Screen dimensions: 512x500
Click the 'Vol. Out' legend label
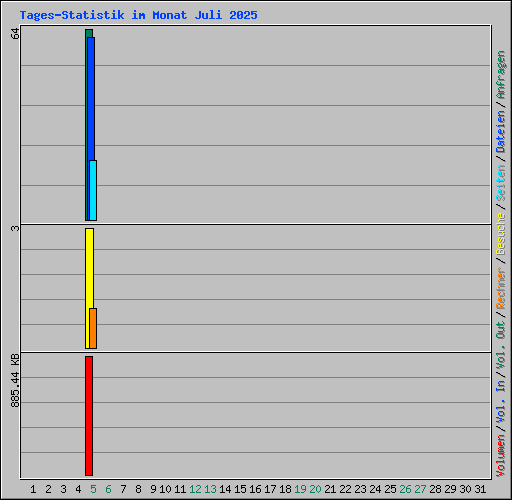click(x=501, y=345)
